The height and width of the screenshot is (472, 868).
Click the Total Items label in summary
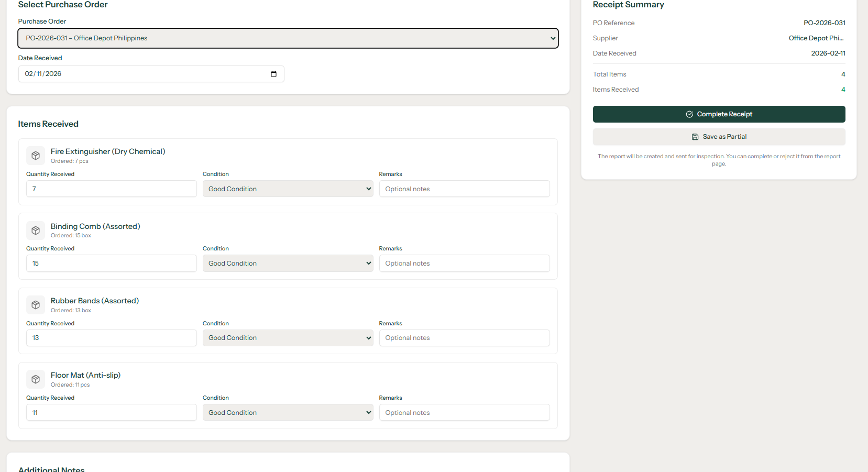click(610, 74)
